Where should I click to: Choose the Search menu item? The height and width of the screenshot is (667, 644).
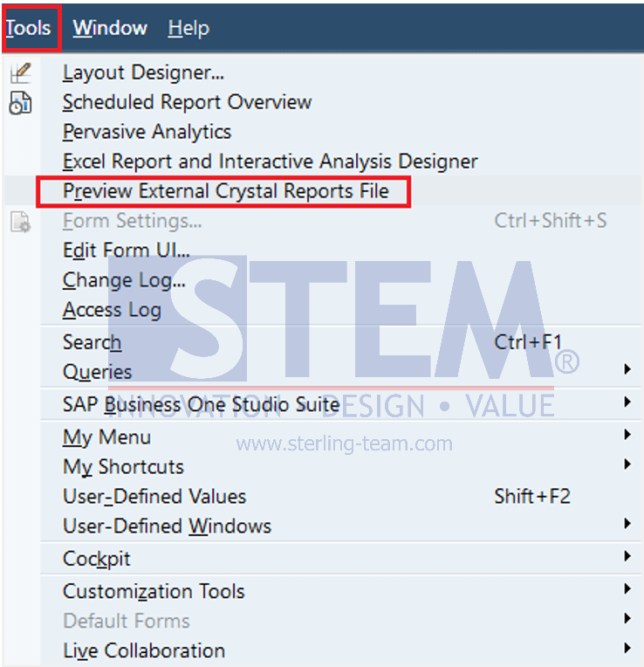pyautogui.click(x=92, y=342)
